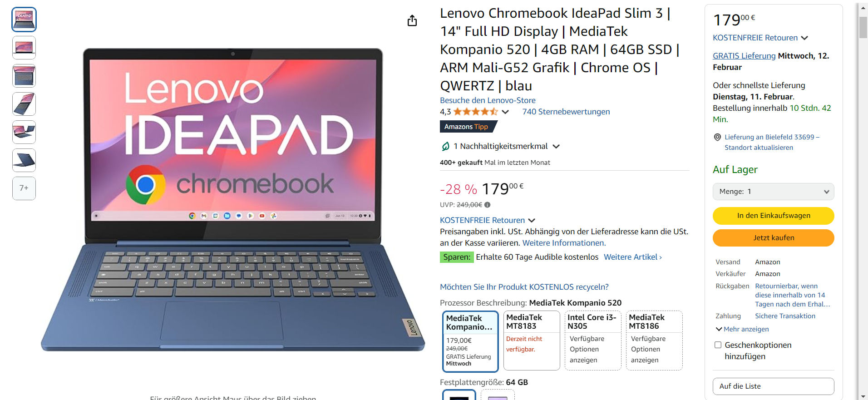Image resolution: width=868 pixels, height=400 pixels.
Task: Select the MediaTek MT8186 processor option
Action: pyautogui.click(x=654, y=341)
